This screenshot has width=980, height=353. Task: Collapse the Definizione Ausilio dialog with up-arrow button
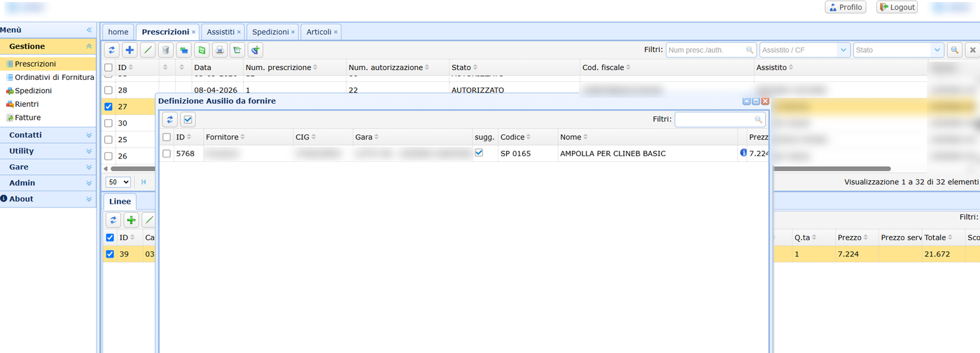(x=746, y=102)
